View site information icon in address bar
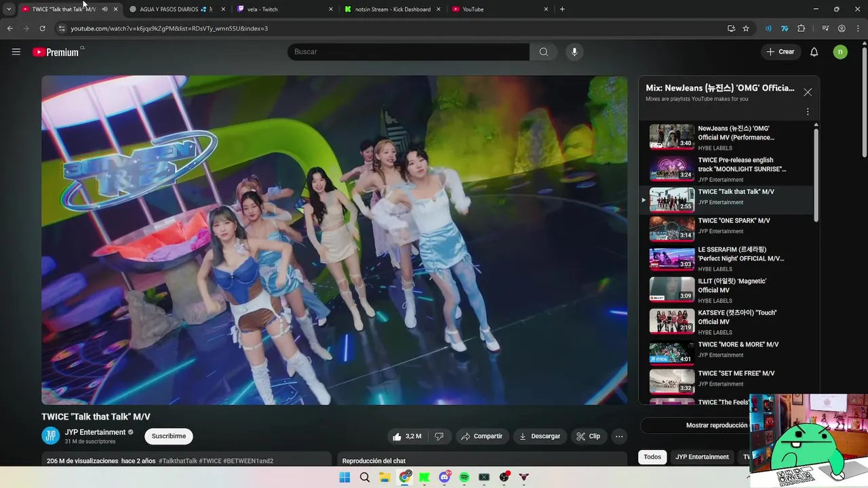Viewport: 868px width, 488px height. click(62, 28)
